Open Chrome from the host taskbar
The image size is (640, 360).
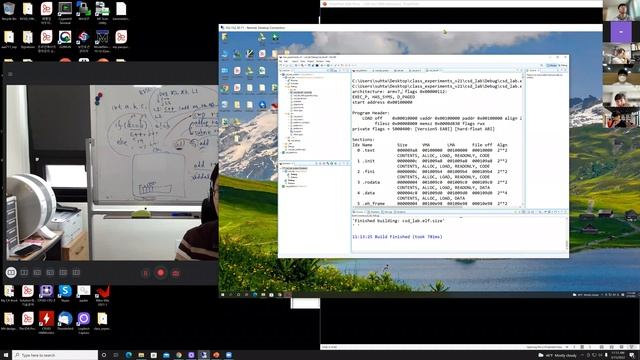click(179, 355)
